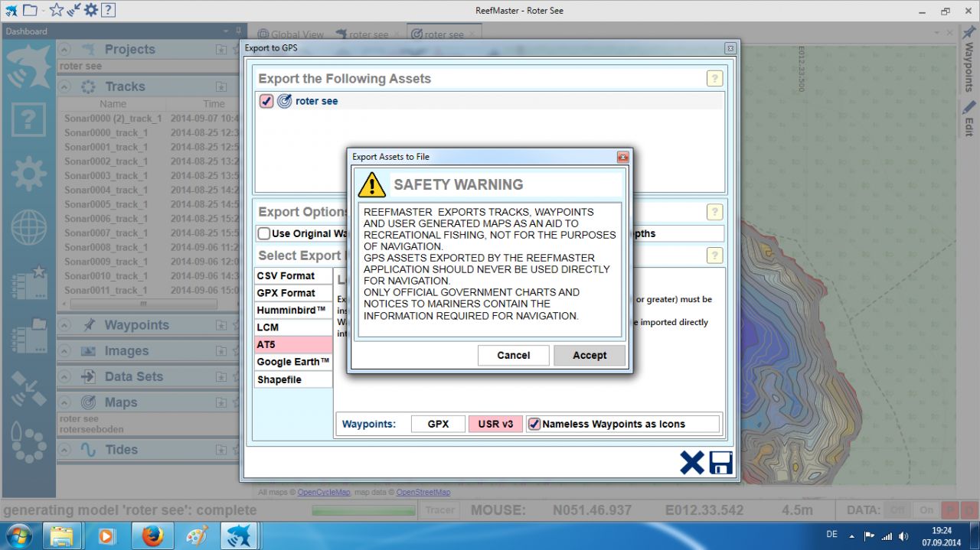This screenshot has height=550, width=980.
Task: Open help for Export the Following Assets
Action: pyautogui.click(x=714, y=79)
